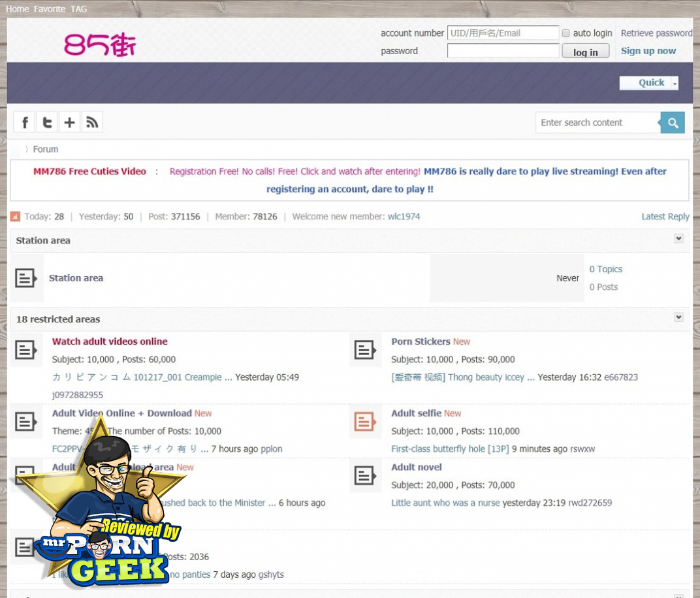Open the TAG menu item

(78, 9)
